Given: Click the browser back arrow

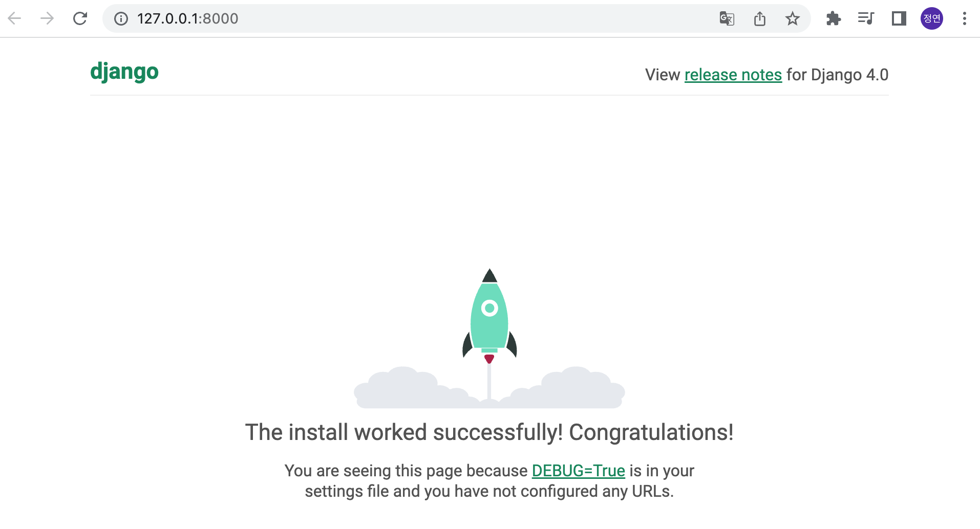Looking at the screenshot, I should coord(14,19).
